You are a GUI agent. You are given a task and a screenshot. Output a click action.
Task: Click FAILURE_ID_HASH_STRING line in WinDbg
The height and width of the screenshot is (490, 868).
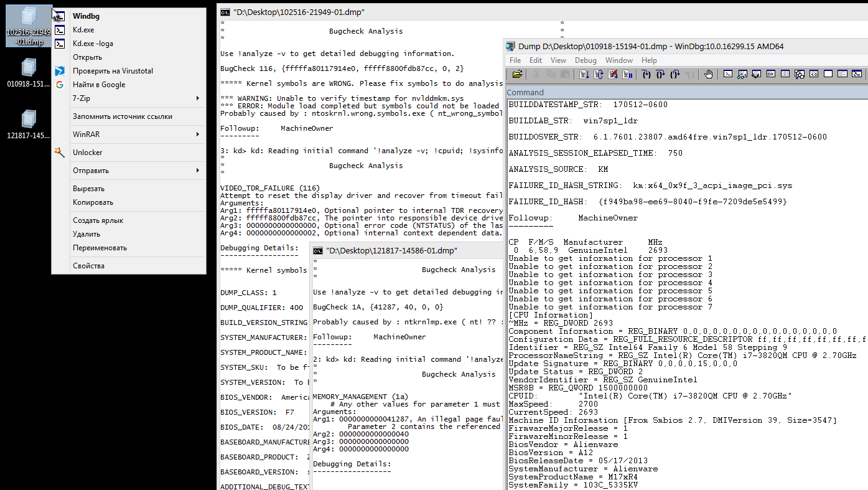pos(650,186)
